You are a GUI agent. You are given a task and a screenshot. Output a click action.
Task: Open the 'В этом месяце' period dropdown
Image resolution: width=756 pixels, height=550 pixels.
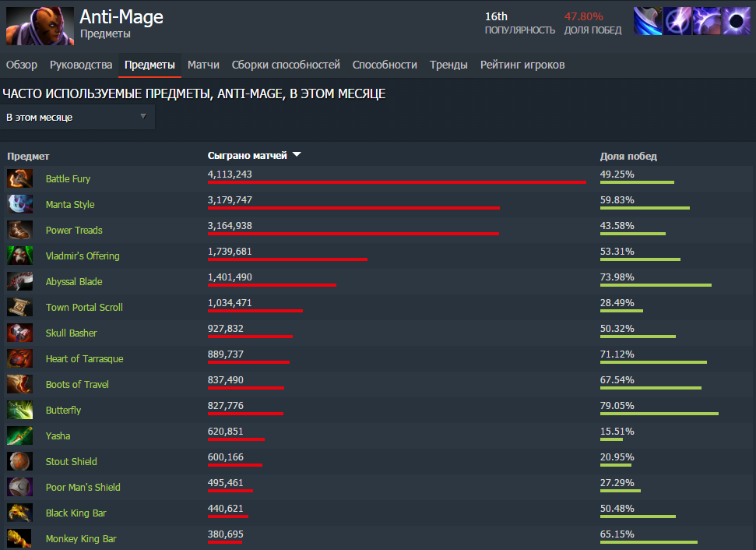pos(77,117)
